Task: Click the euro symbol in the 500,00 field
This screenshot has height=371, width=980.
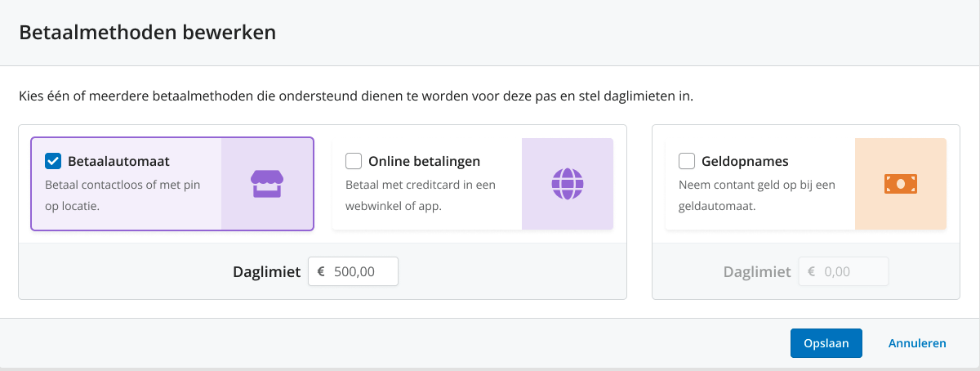Action: 321,272
